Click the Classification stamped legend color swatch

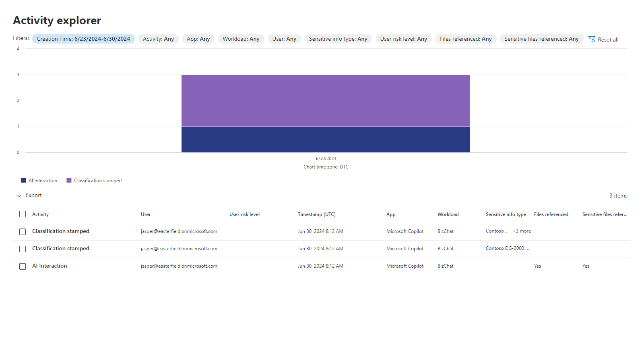click(69, 180)
